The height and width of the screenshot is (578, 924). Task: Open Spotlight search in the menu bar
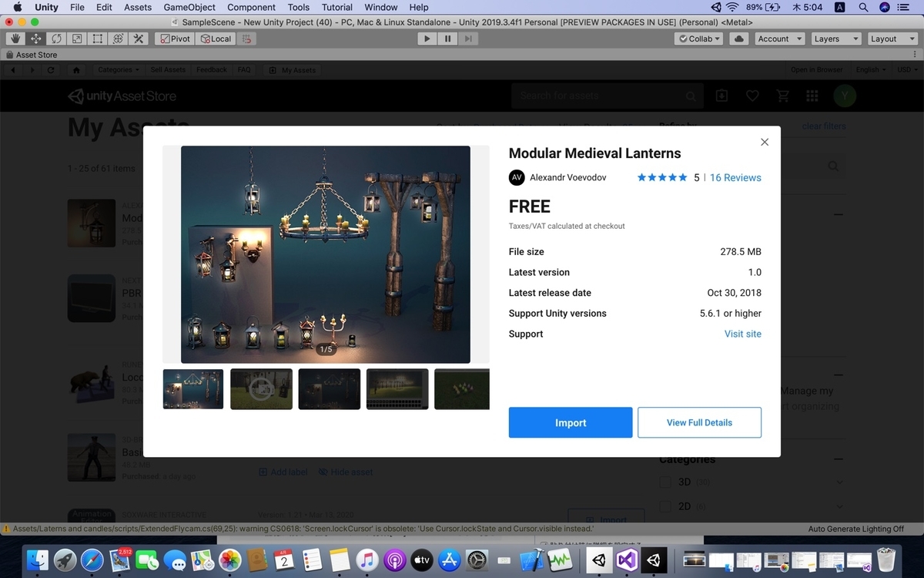[863, 7]
